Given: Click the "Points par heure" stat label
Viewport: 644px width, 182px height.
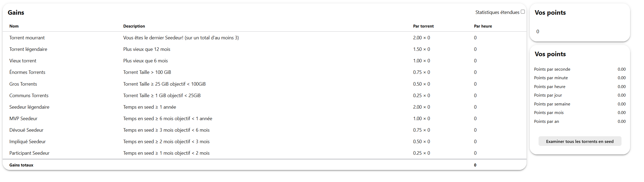Looking at the screenshot, I should tap(550, 87).
